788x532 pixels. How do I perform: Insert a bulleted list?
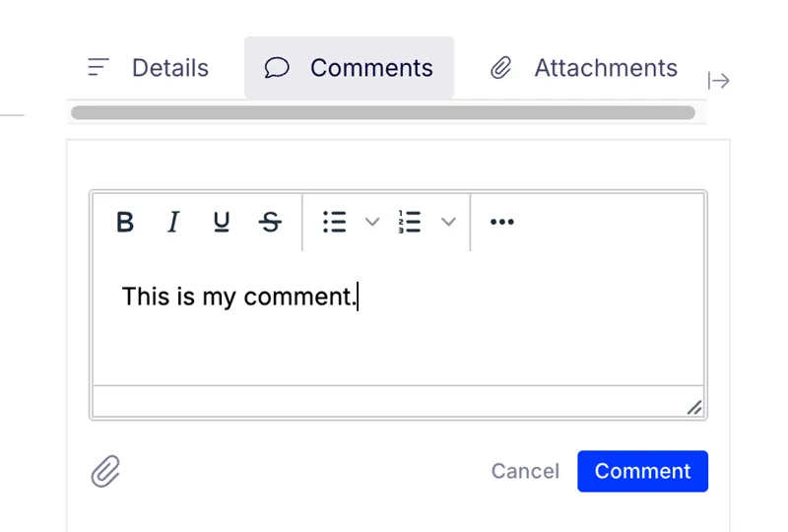tap(335, 222)
